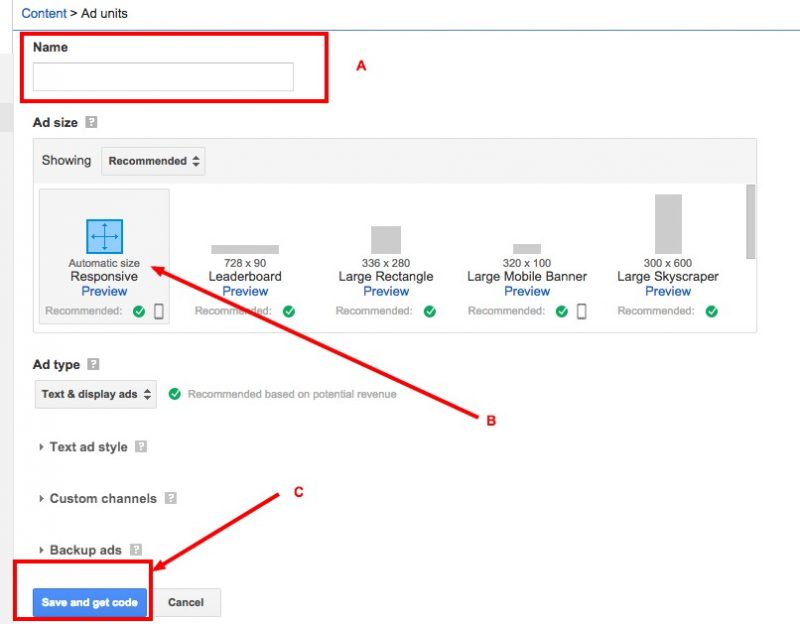
Task: Open the Showing Recommended dropdown
Action: (x=153, y=161)
